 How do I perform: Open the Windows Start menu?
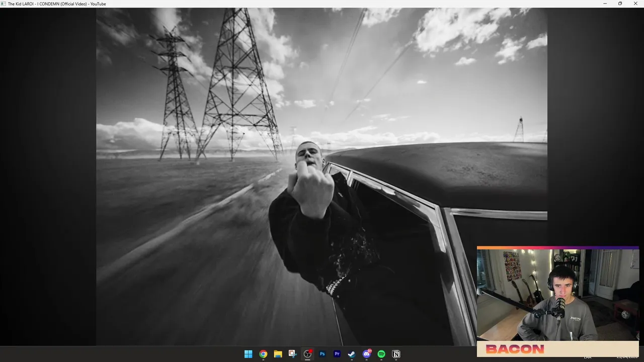pyautogui.click(x=248, y=354)
